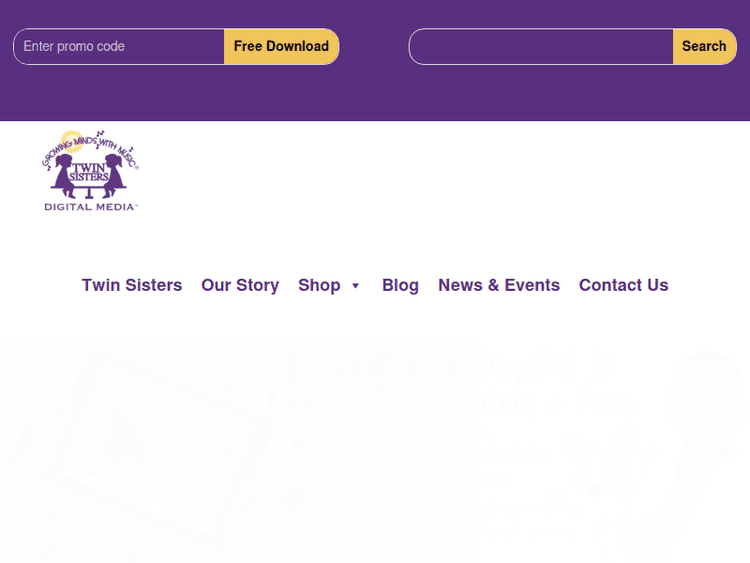The image size is (750, 563).
Task: Go to the Twin Sisters nav page
Action: pyautogui.click(x=132, y=285)
